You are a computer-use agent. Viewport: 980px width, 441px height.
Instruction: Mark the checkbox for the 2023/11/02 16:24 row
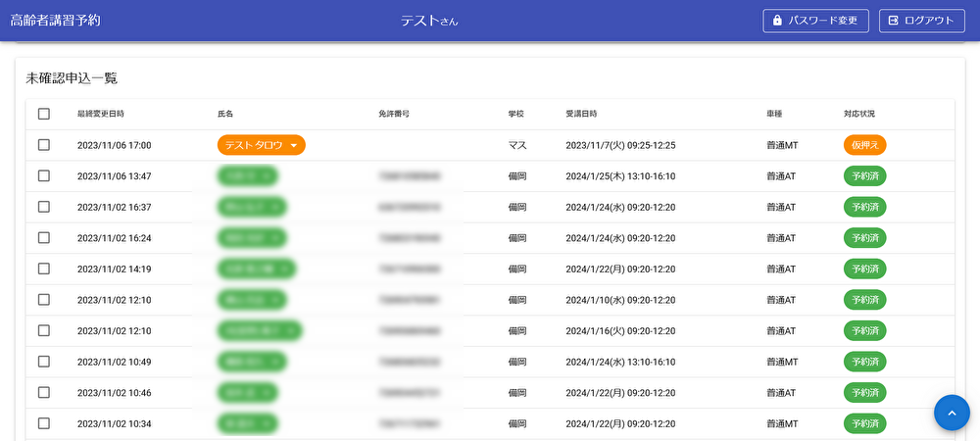(x=44, y=238)
